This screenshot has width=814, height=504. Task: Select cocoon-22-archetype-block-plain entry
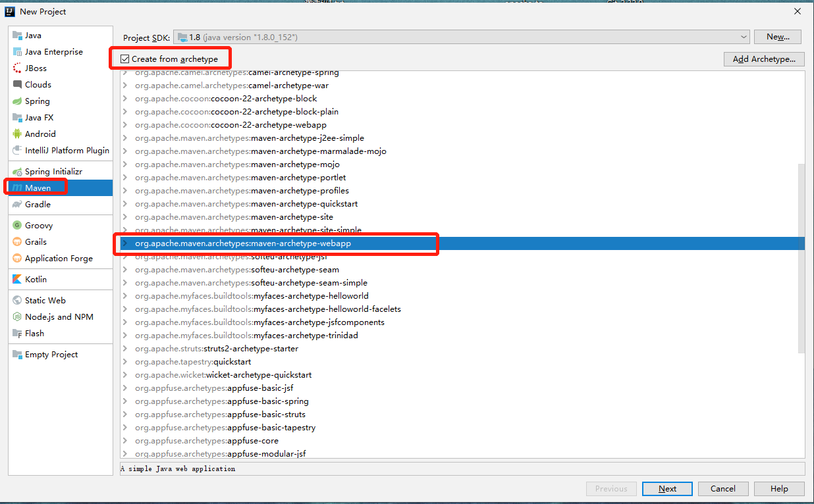click(236, 112)
